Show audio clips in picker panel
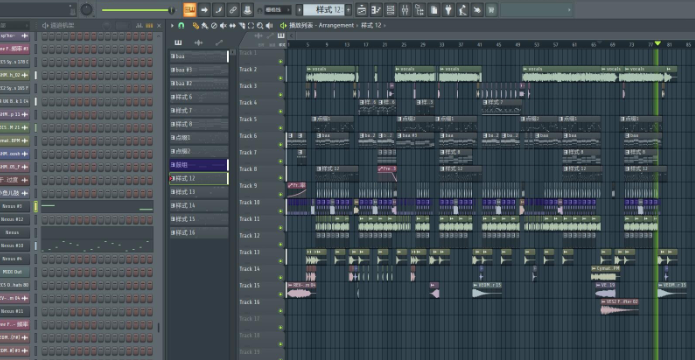 [199, 43]
